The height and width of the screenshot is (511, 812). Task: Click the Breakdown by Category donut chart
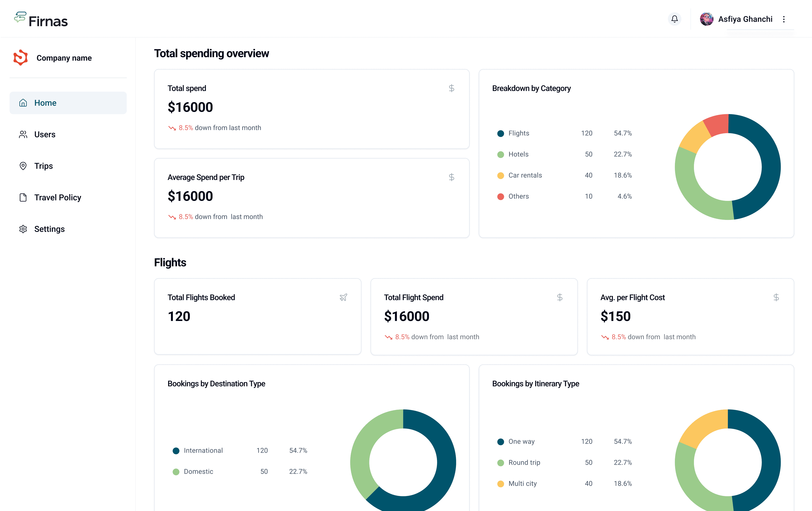(x=728, y=167)
